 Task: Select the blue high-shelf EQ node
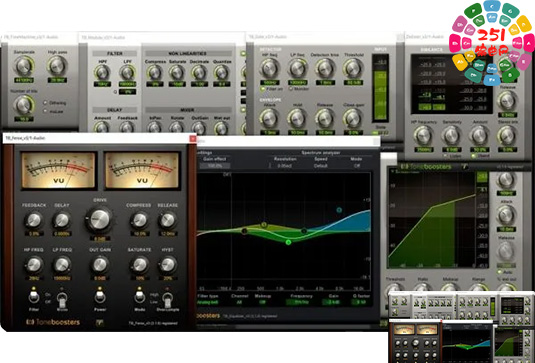coord(339,210)
